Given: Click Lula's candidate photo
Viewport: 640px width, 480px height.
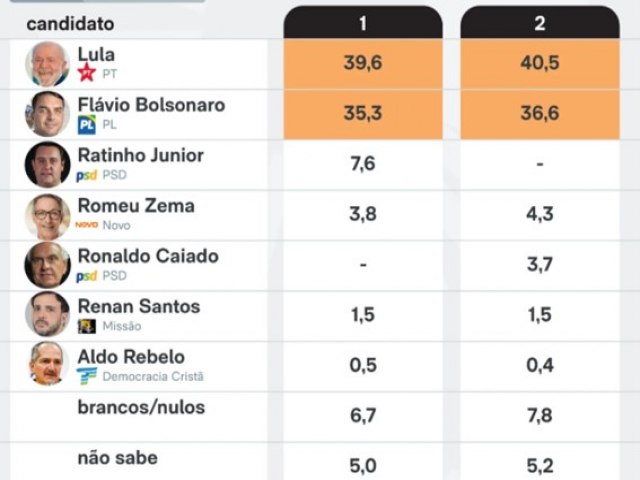Looking at the screenshot, I should 47,64.
